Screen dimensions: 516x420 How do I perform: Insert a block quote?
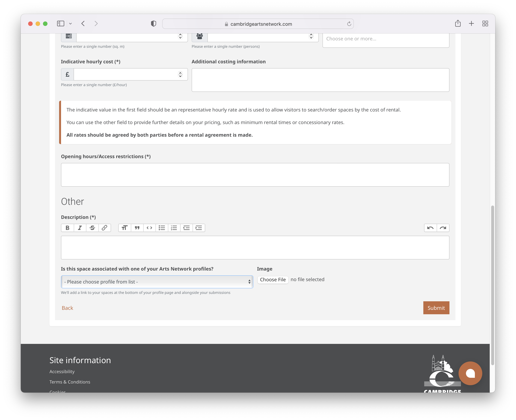click(x=137, y=228)
